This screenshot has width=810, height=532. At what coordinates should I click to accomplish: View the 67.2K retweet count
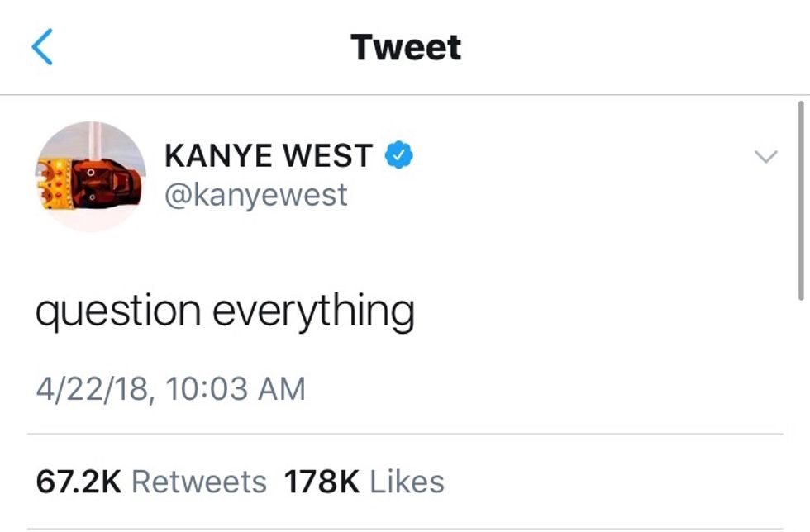tap(79, 482)
